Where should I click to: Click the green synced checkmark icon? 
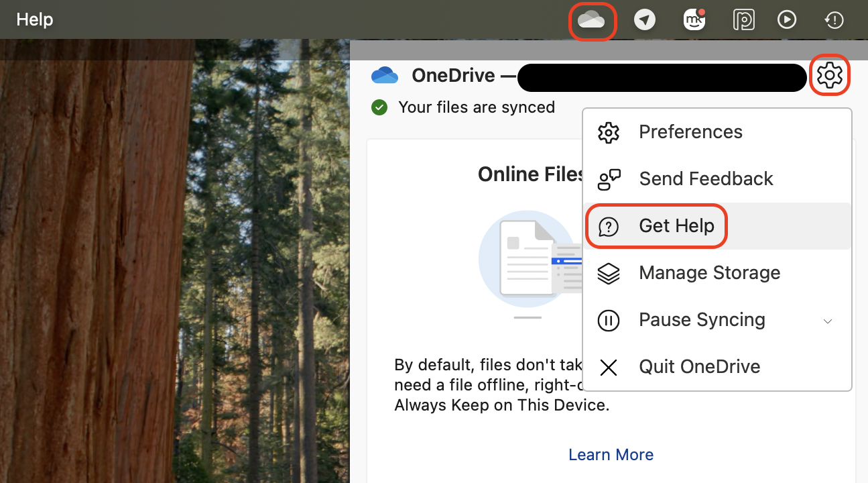coord(379,107)
